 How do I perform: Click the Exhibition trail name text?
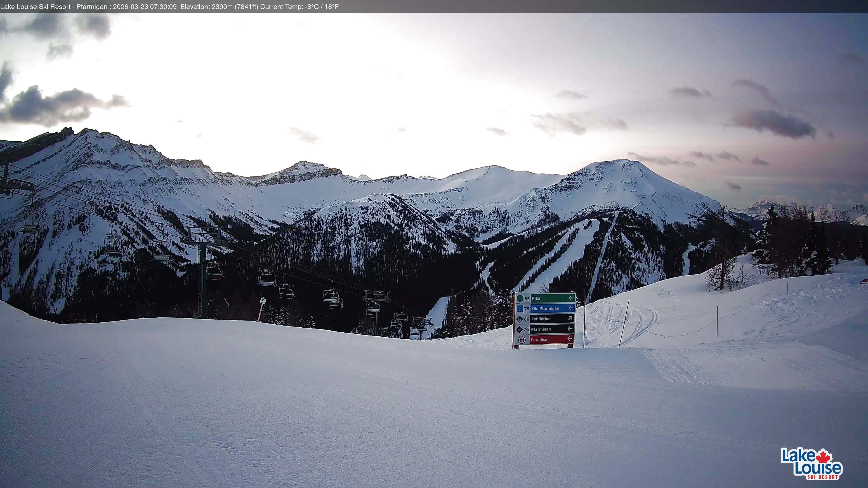point(541,319)
